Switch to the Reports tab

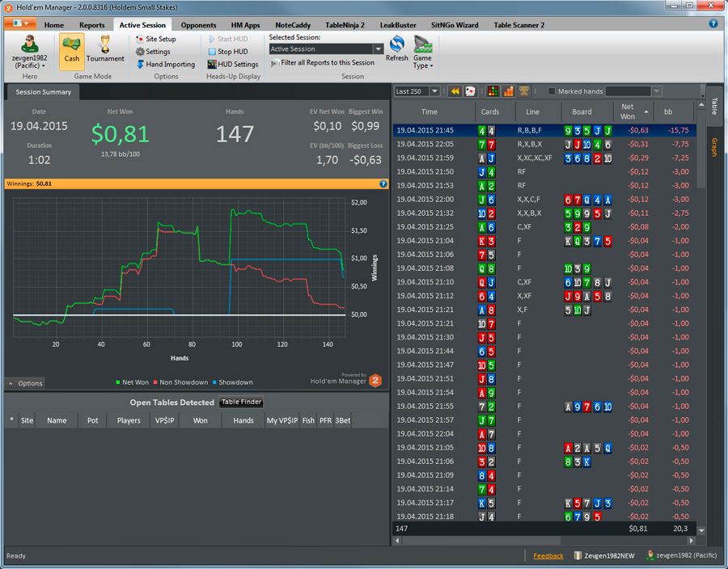pyautogui.click(x=92, y=25)
